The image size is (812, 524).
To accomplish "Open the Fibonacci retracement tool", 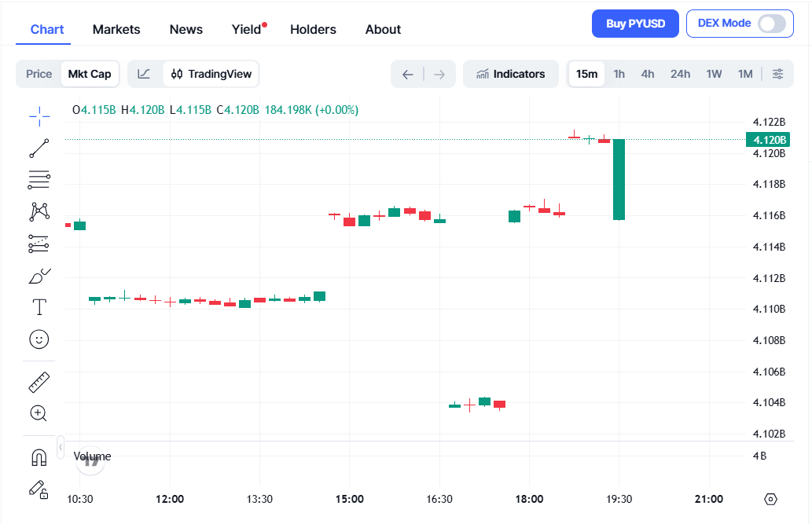I will pos(39,180).
